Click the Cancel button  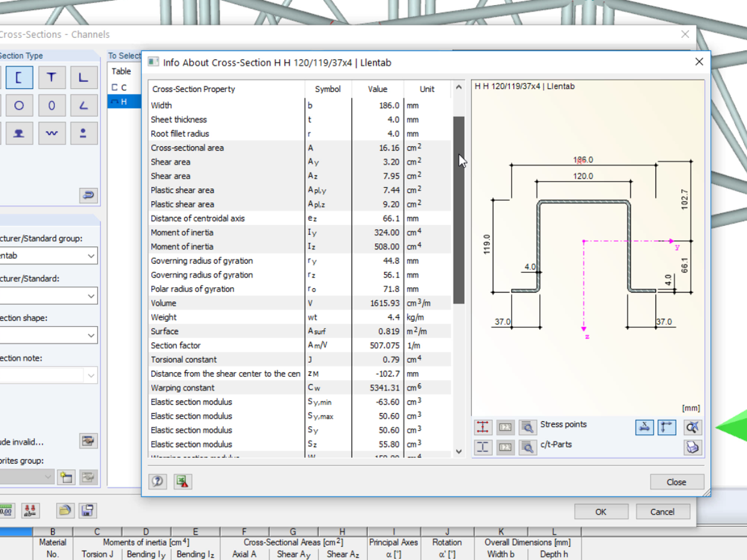pos(662,511)
